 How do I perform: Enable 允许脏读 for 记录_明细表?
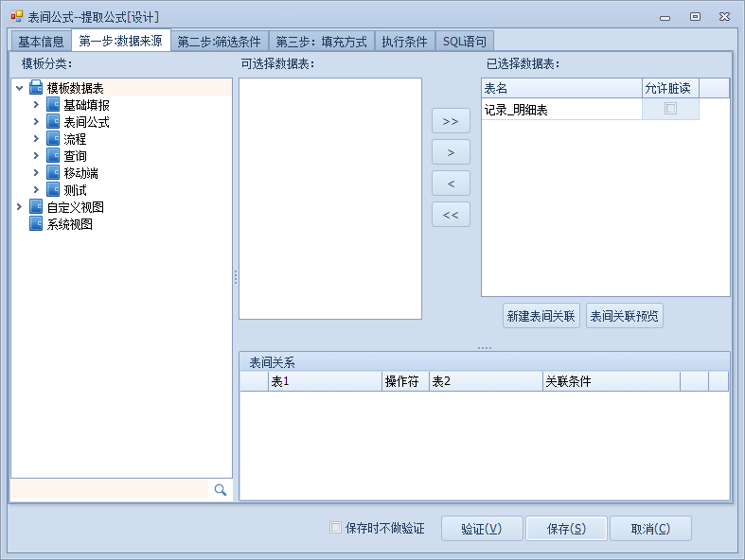670,109
